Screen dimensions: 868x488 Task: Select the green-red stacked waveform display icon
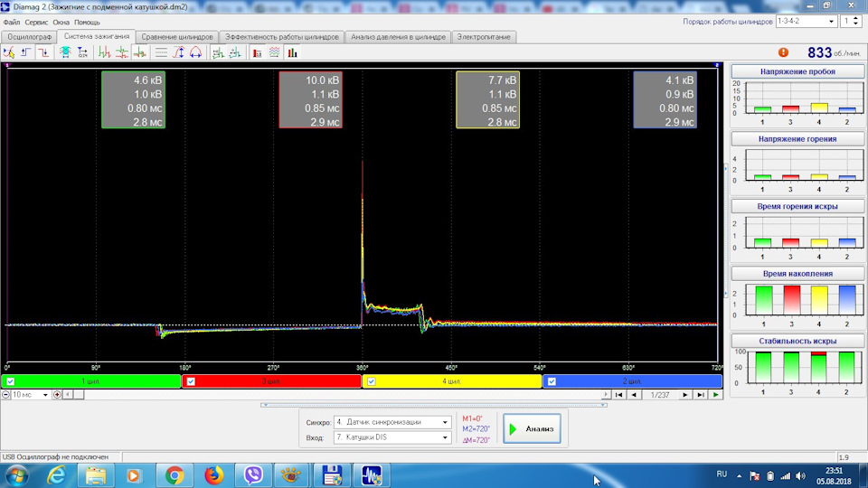[x=122, y=52]
